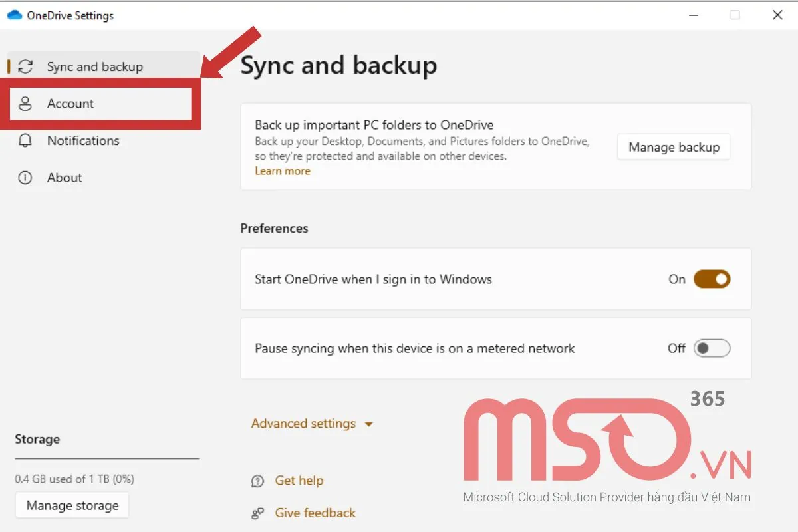Open the Account settings page
Screen dimensions: 798x532
pyautogui.click(x=101, y=104)
